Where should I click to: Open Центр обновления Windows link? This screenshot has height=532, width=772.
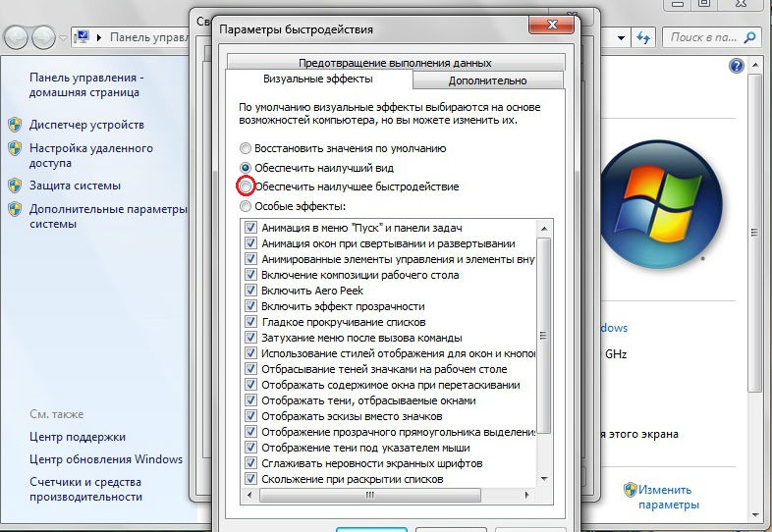(106, 459)
